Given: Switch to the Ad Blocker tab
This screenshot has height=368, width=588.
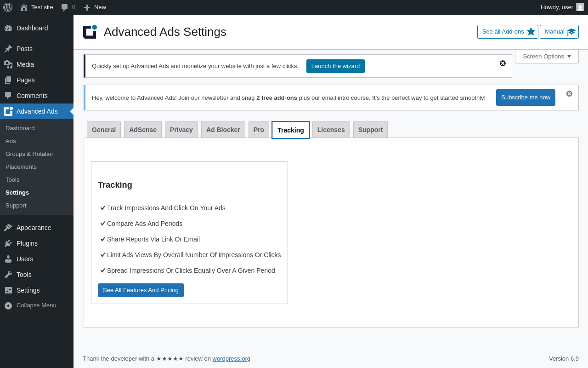Looking at the screenshot, I should coord(223,130).
